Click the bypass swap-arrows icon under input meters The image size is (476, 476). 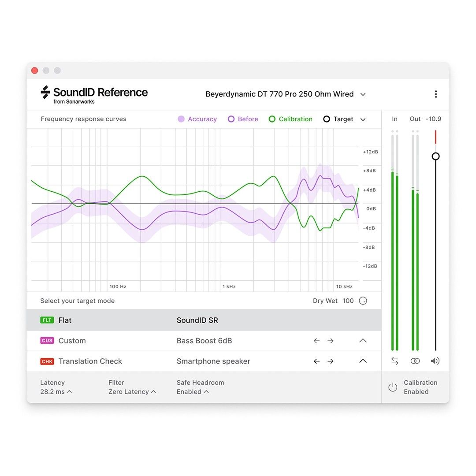click(394, 361)
